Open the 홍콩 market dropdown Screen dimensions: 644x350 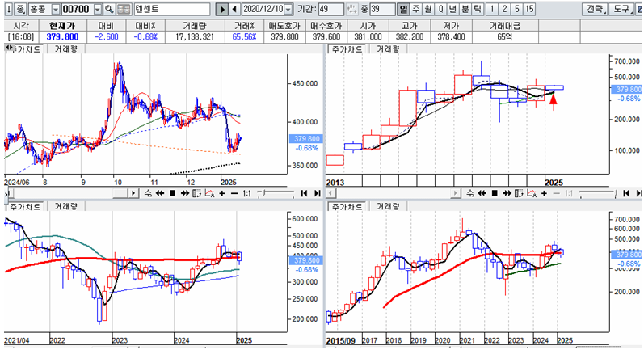(56, 9)
